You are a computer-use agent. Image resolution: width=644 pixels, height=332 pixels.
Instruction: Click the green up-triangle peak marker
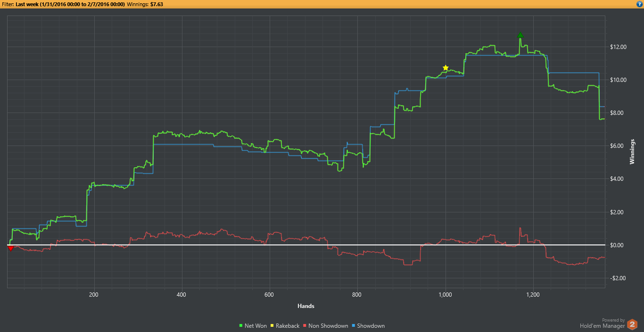click(520, 35)
